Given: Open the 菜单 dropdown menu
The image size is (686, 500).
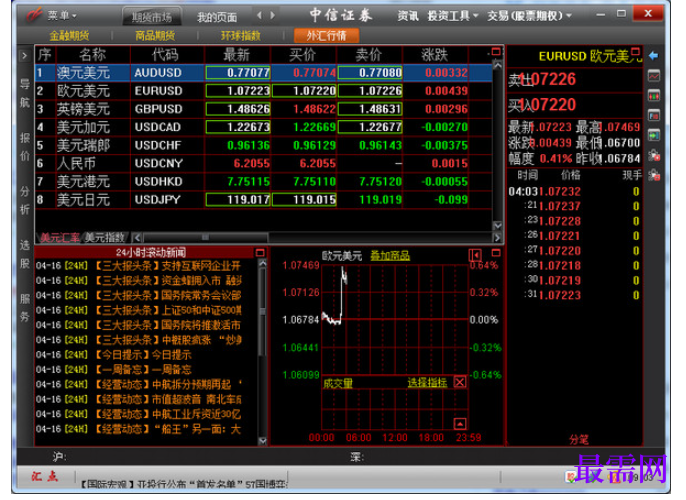Looking at the screenshot, I should click(x=62, y=16).
